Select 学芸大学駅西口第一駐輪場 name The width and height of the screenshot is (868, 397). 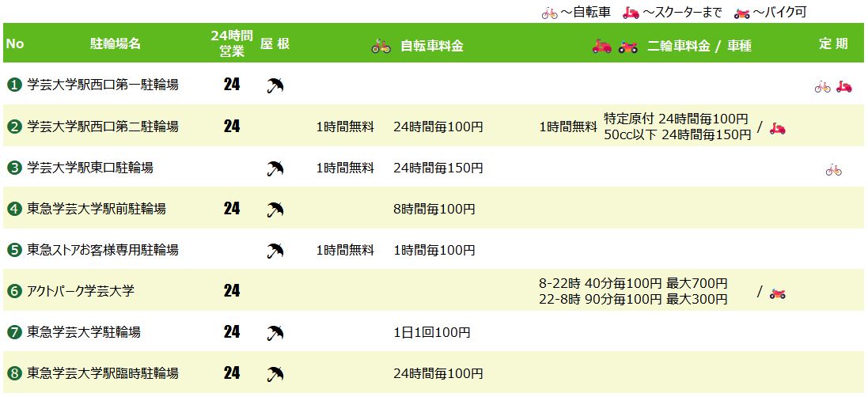(x=103, y=85)
